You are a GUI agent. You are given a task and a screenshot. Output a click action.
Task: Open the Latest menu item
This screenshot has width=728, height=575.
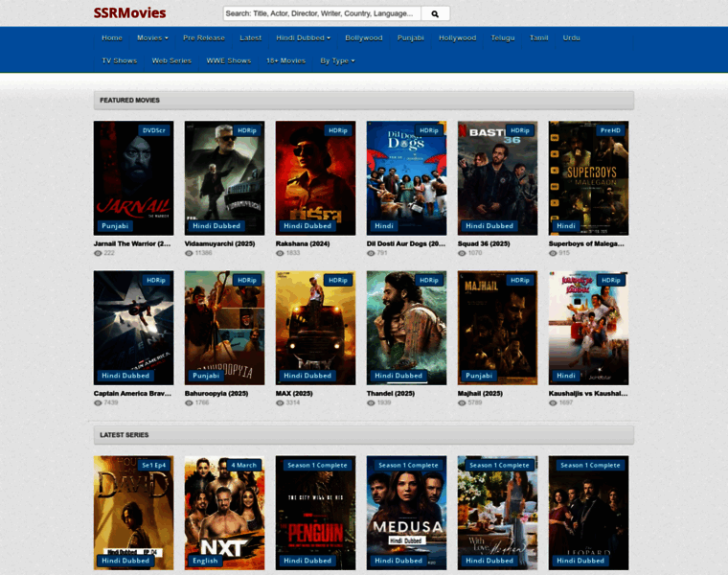251,38
